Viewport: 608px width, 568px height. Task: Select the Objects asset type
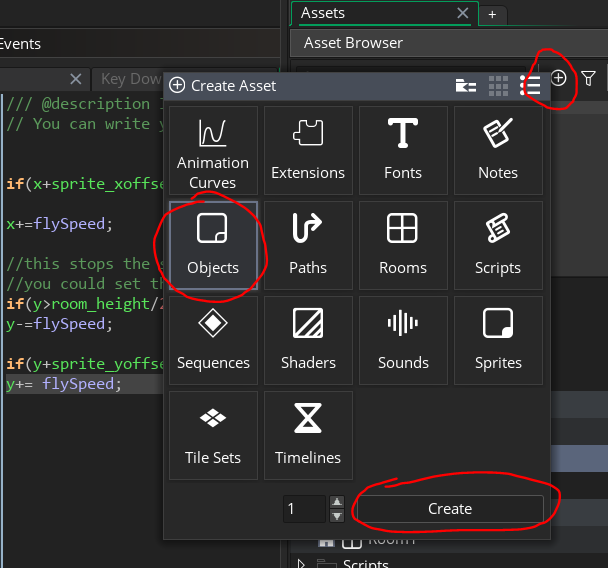213,245
